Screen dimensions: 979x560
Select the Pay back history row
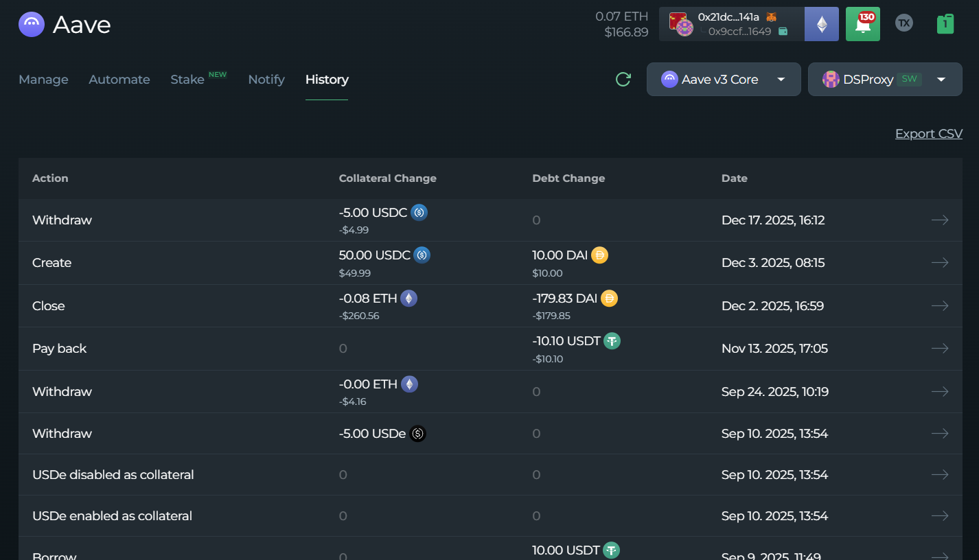click(60, 349)
